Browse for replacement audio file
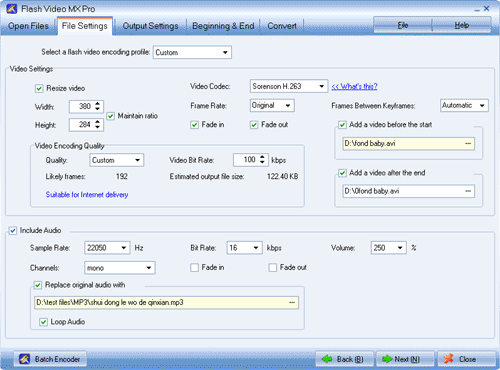This screenshot has width=500, height=370. pyautogui.click(x=292, y=303)
